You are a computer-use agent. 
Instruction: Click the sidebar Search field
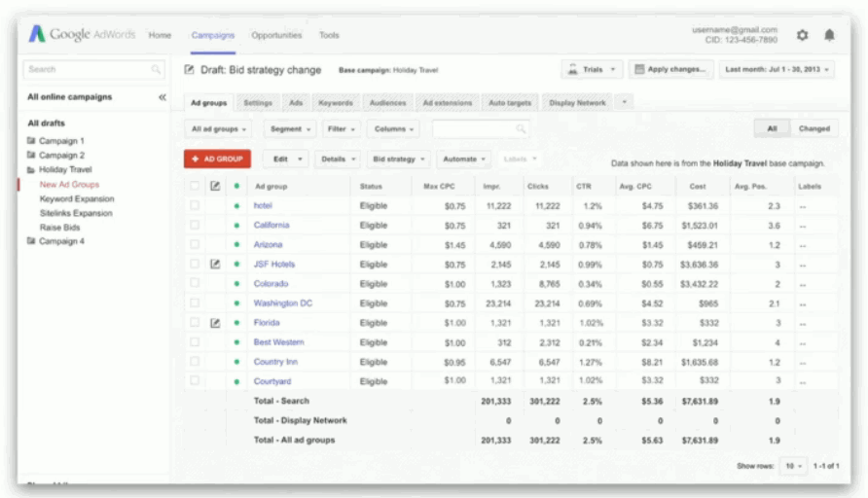pos(94,69)
